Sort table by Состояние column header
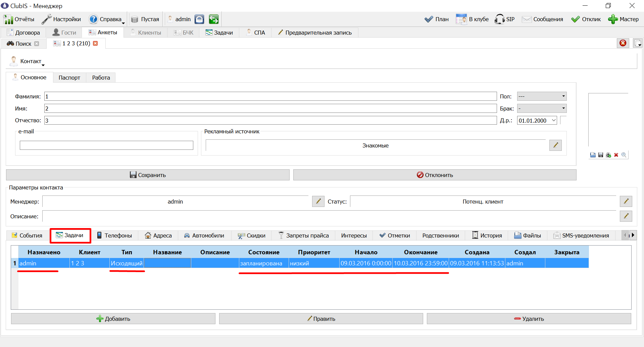This screenshot has width=644, height=347. click(x=264, y=252)
